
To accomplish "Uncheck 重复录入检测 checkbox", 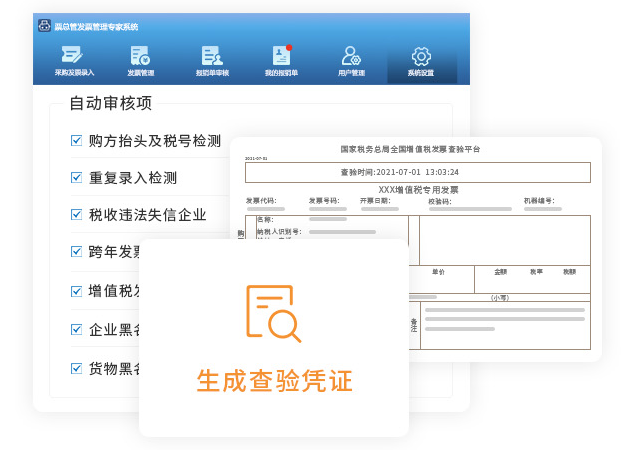I will click(76, 178).
